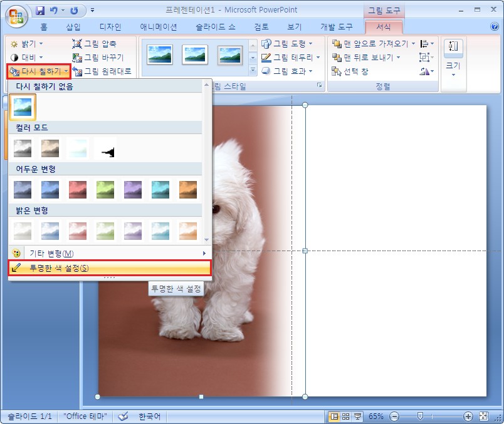Collapse the 다시 칠하기 recolor dropdown
The image size is (504, 424).
point(39,71)
